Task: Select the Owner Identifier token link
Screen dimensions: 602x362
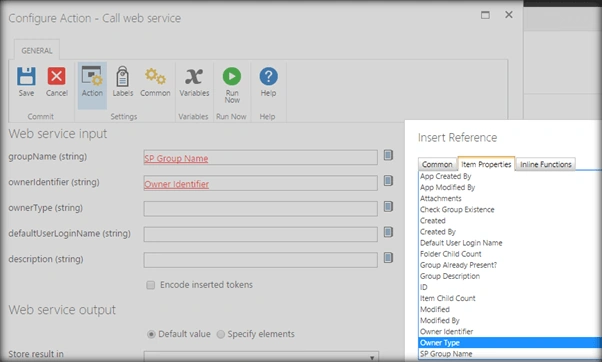Action: [x=177, y=184]
